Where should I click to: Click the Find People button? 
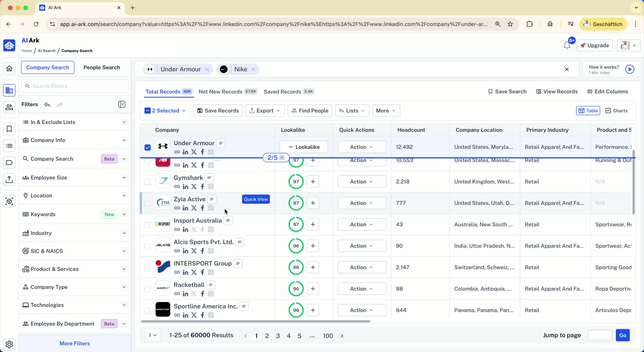click(x=310, y=110)
